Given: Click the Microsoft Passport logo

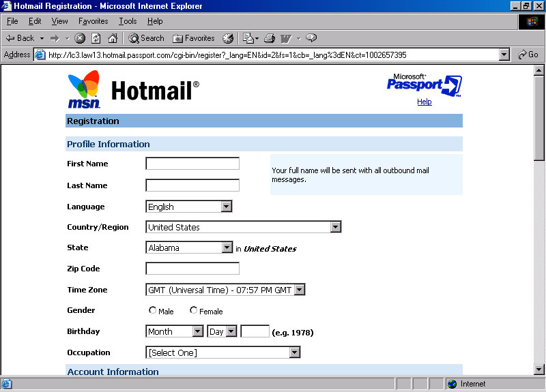Looking at the screenshot, I should [x=424, y=85].
